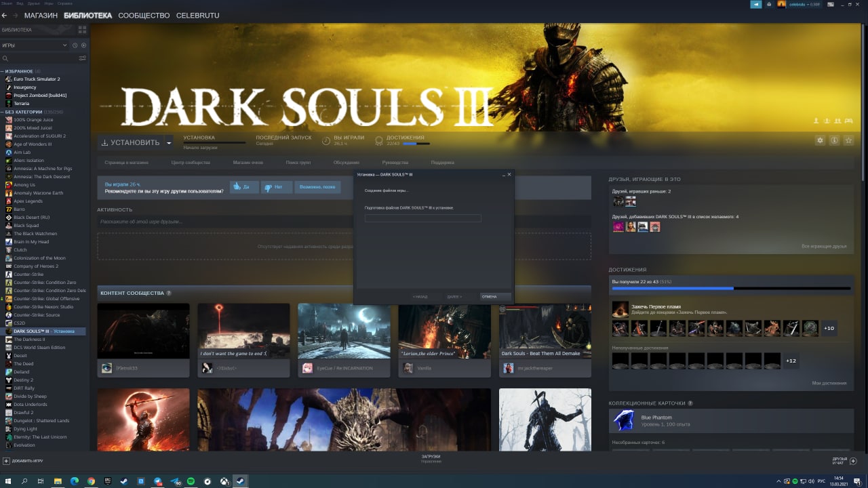Click ready-to-play filter icon

[x=84, y=45]
